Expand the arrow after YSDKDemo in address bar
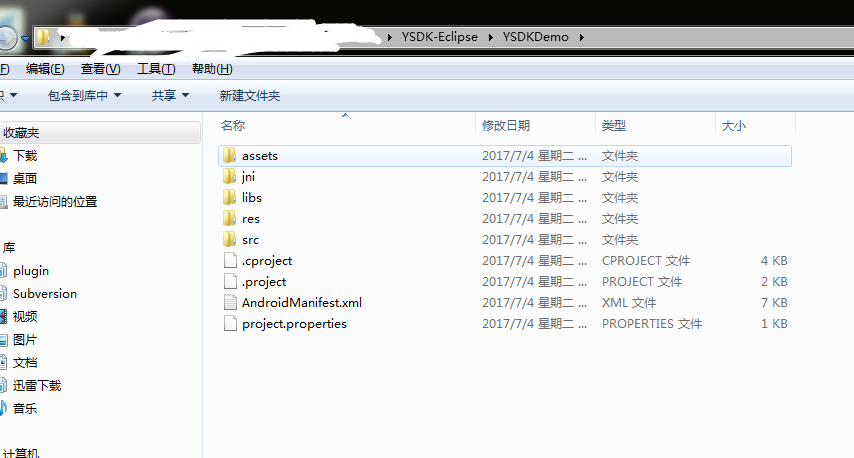Image resolution: width=854 pixels, height=458 pixels. [x=582, y=37]
